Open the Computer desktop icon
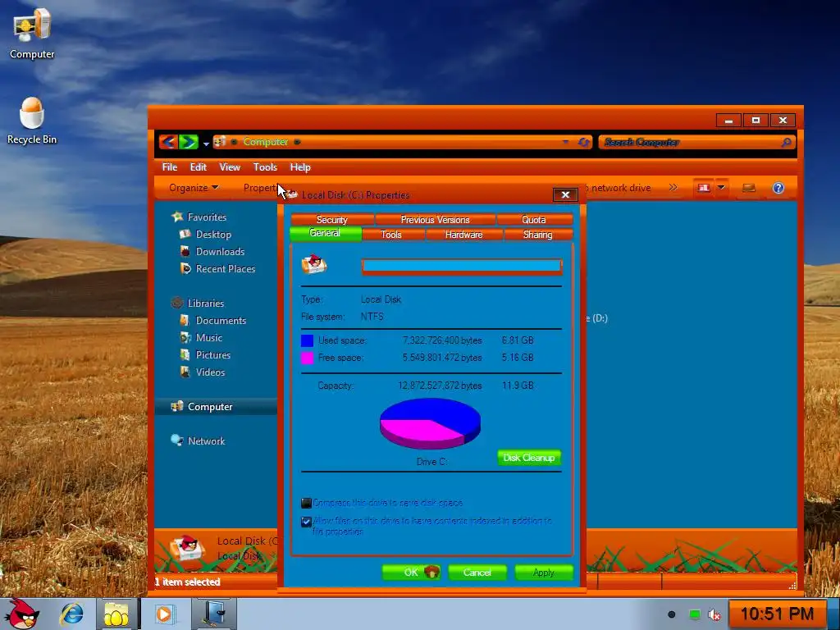Screen dimensions: 840x630 pyautogui.click(x=32, y=34)
